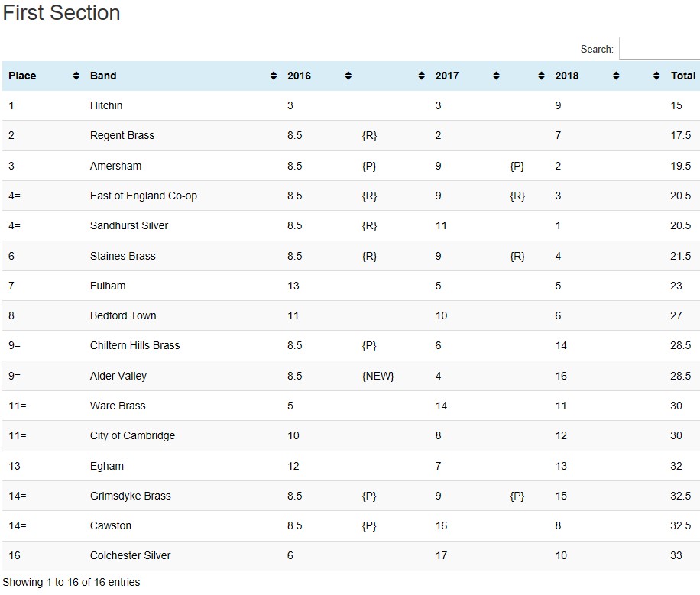
Task: Click the Band header label text
Action: click(x=103, y=76)
